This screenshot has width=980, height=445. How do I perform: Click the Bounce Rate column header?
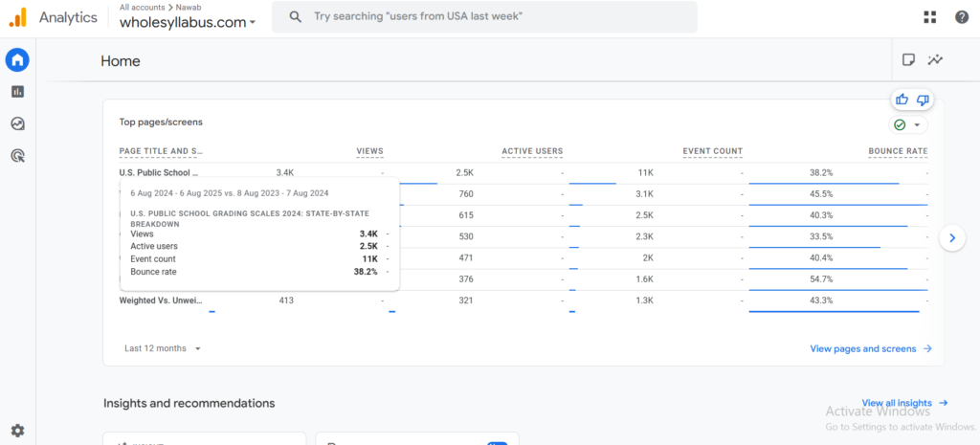coord(898,151)
